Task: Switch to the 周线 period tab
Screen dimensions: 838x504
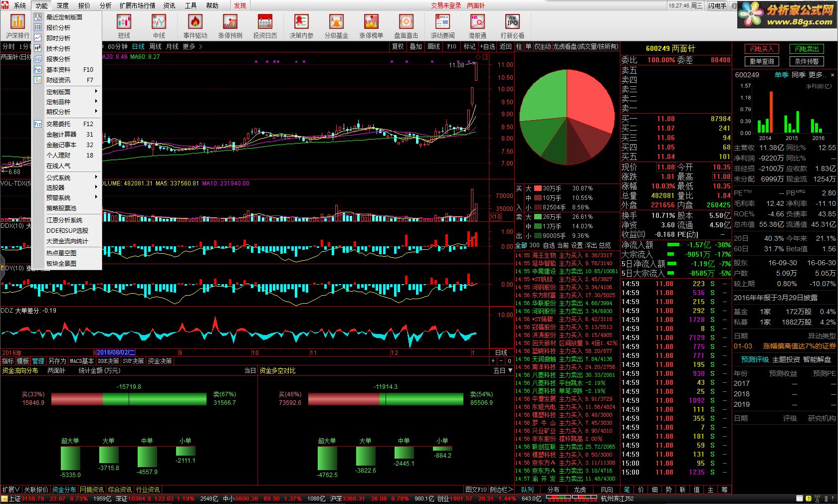Action: 155,46
